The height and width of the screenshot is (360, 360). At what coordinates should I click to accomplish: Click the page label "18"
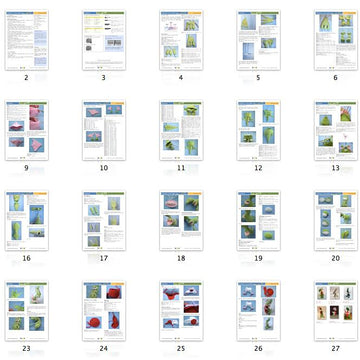[181, 258]
